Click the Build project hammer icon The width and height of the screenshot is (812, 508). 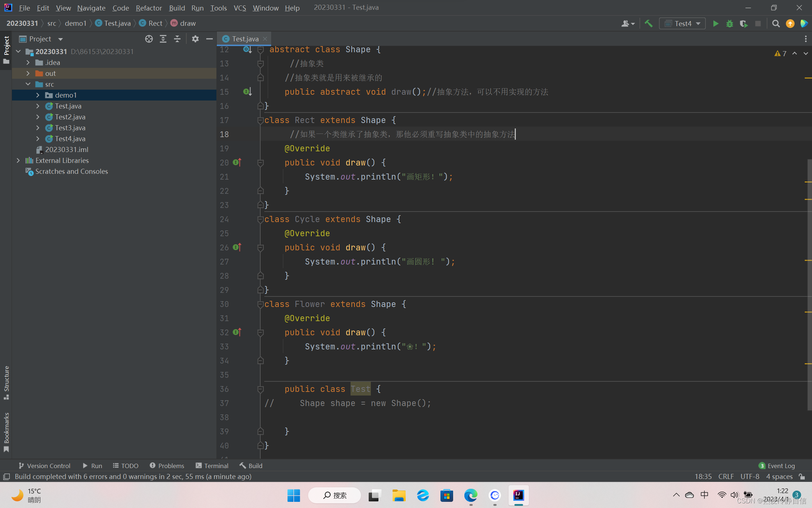click(x=649, y=24)
